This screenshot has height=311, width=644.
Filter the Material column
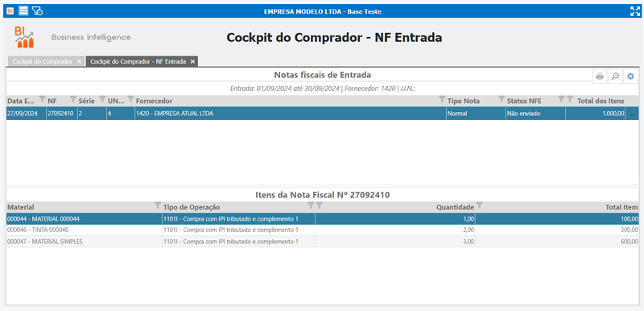tap(158, 205)
